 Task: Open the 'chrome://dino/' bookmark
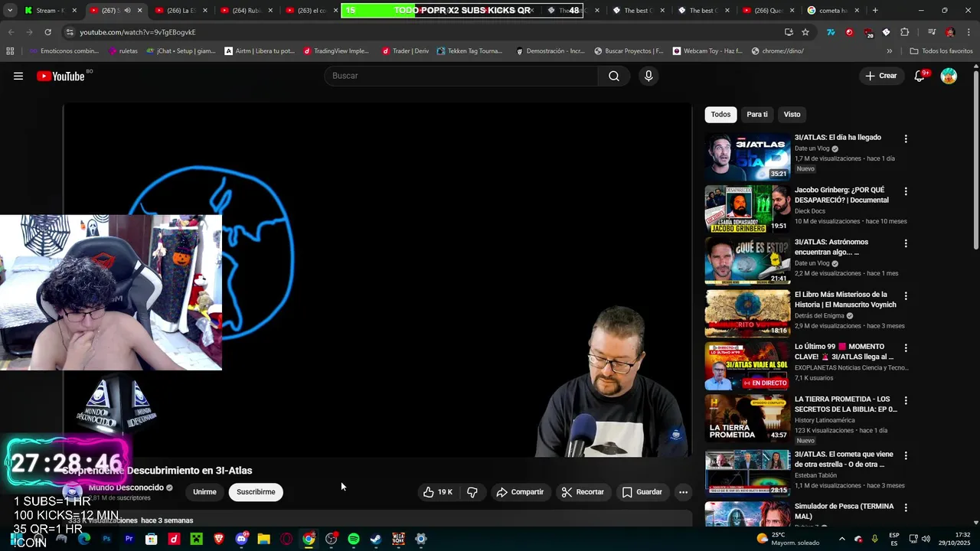[x=777, y=51]
